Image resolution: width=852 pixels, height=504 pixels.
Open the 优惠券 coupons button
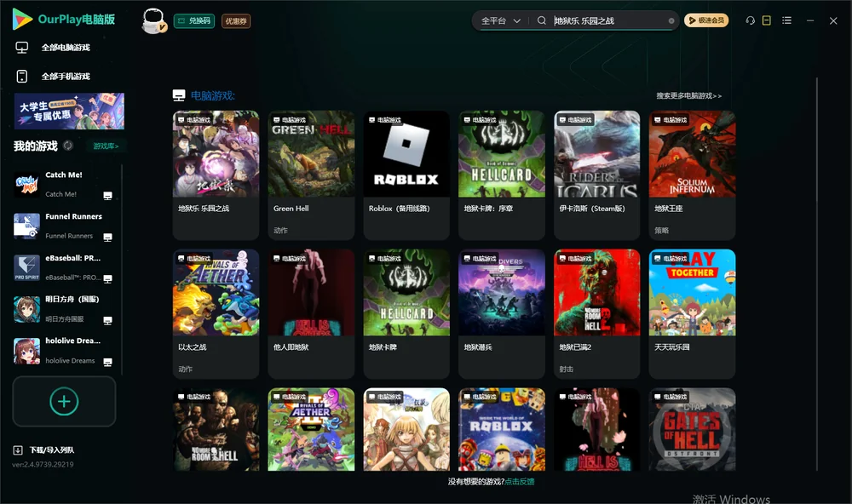pos(236,20)
